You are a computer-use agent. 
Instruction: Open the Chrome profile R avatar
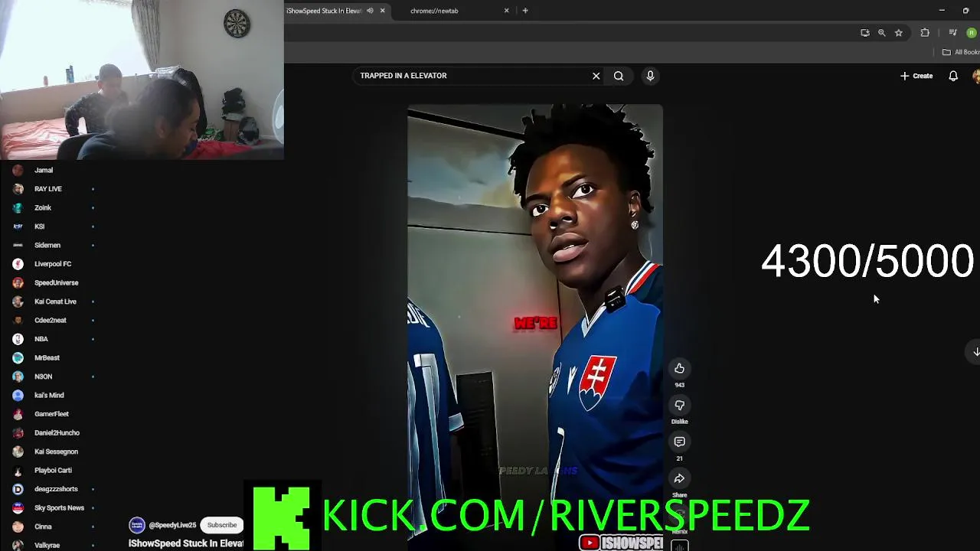[972, 33]
